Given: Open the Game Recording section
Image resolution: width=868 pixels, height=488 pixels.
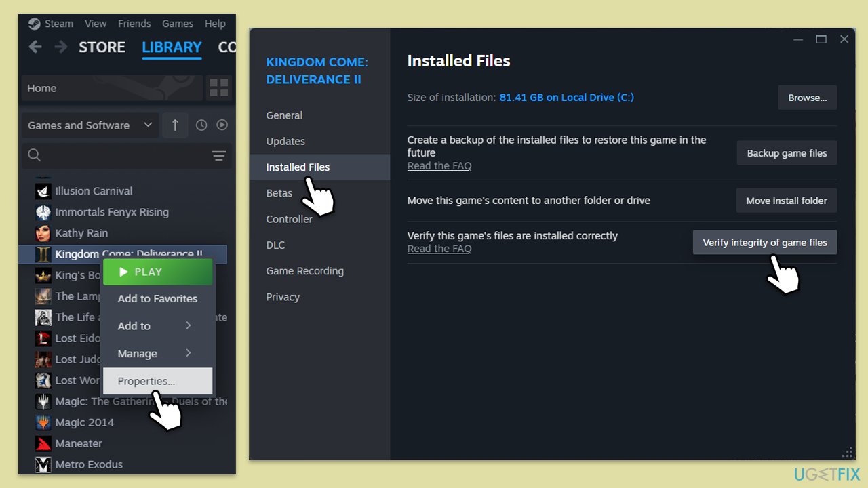Looking at the screenshot, I should pyautogui.click(x=305, y=271).
